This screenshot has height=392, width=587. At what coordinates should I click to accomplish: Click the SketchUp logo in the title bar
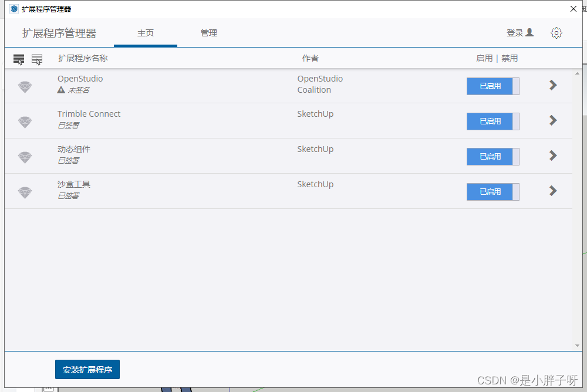click(x=14, y=9)
